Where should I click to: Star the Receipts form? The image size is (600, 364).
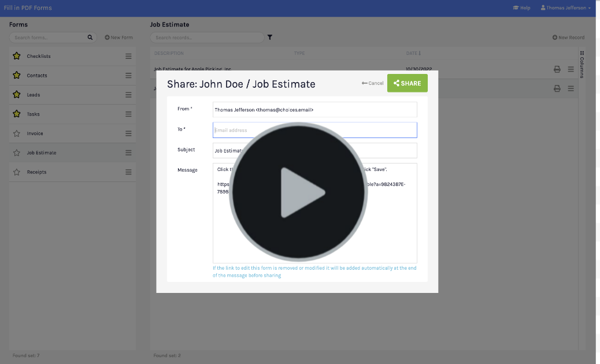point(17,172)
